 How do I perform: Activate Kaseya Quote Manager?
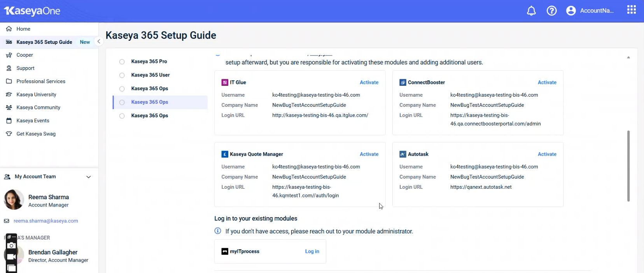pos(369,154)
